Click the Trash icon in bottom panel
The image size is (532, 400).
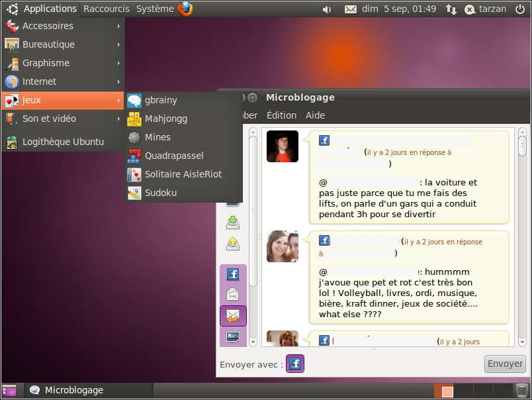[x=522, y=390]
